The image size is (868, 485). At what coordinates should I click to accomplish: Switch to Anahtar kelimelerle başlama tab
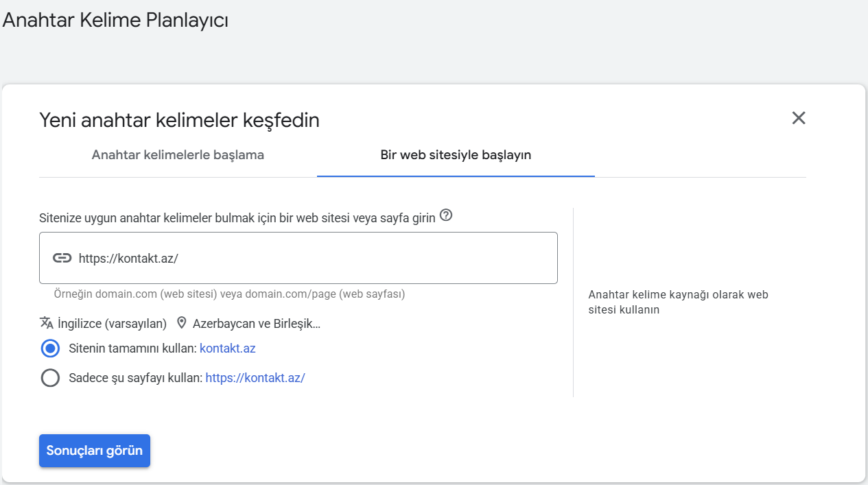coord(178,154)
